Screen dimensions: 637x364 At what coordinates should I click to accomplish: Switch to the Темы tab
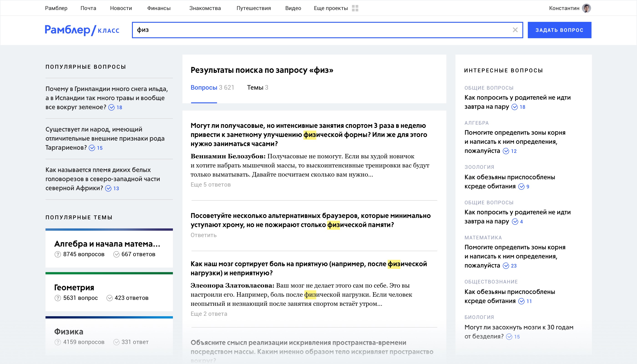257,88
